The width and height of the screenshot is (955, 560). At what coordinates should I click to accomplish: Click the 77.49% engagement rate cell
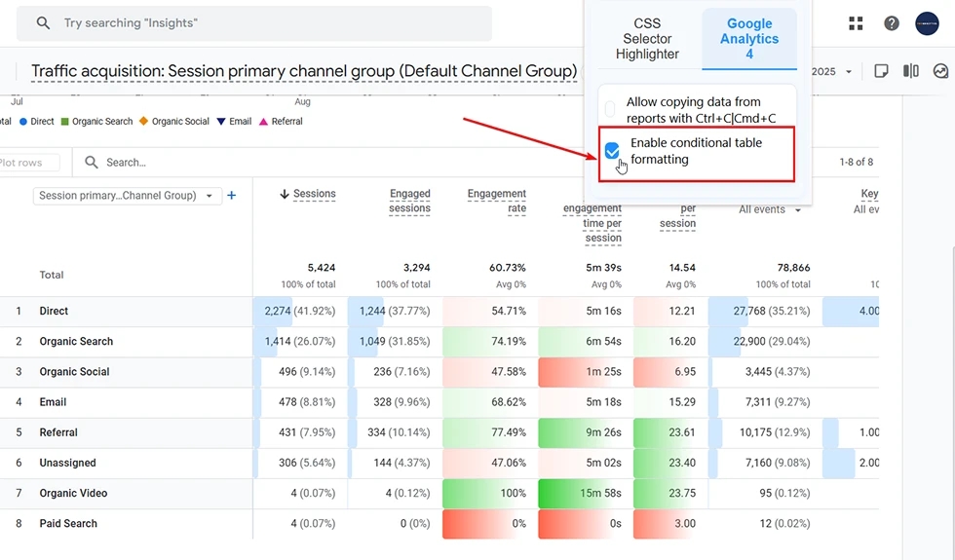click(x=490, y=432)
